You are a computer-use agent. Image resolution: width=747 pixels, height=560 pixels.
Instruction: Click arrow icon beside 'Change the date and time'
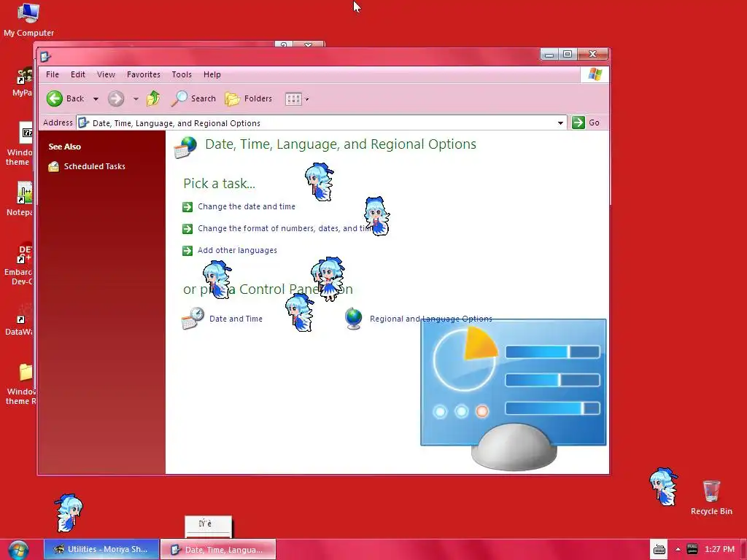coord(187,206)
